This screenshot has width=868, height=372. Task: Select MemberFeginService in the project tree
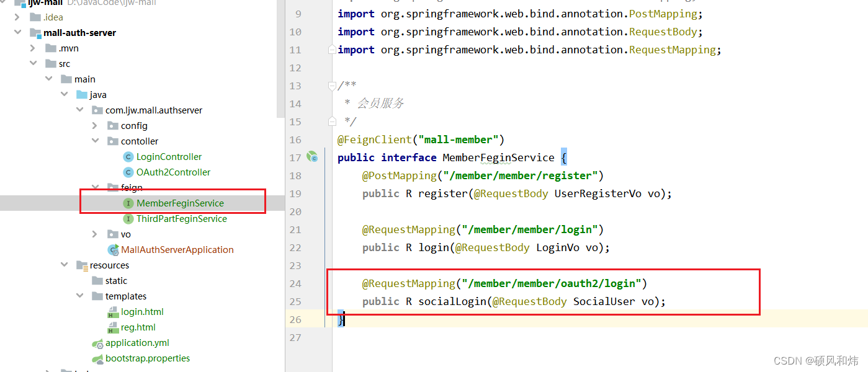tap(180, 203)
